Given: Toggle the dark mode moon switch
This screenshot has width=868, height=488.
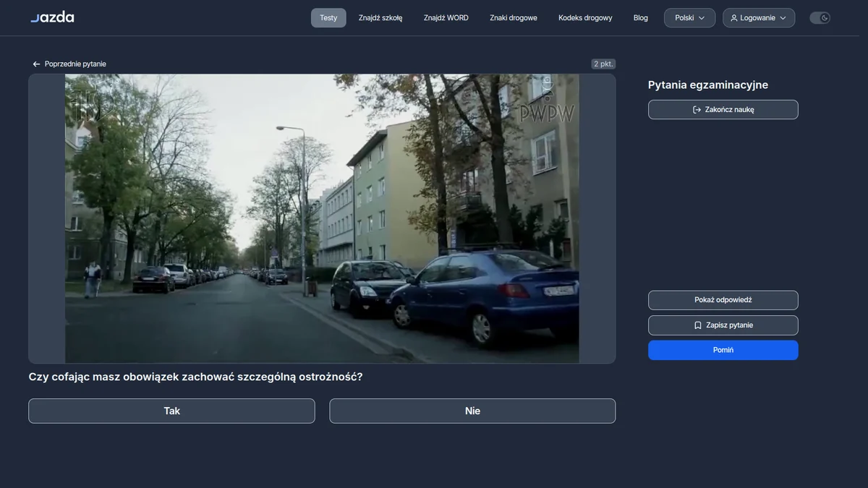Looking at the screenshot, I should 820,18.
